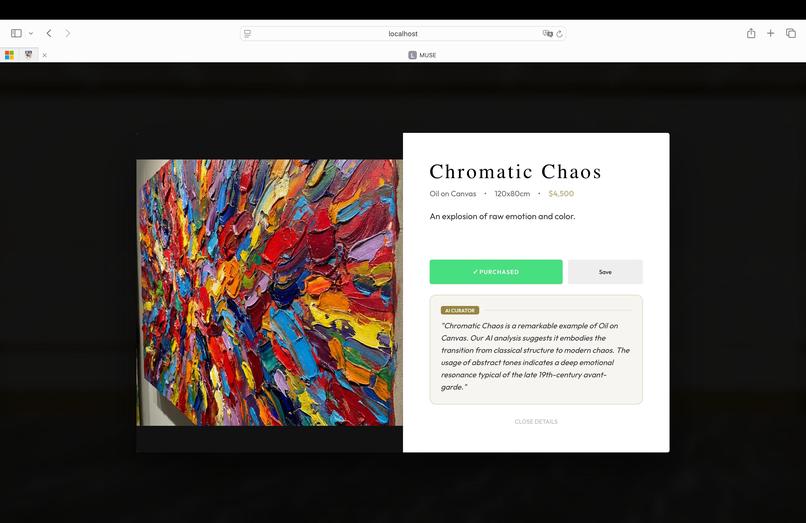This screenshot has height=523, width=806.
Task: Open the sidebar options chevron
Action: coord(31,33)
